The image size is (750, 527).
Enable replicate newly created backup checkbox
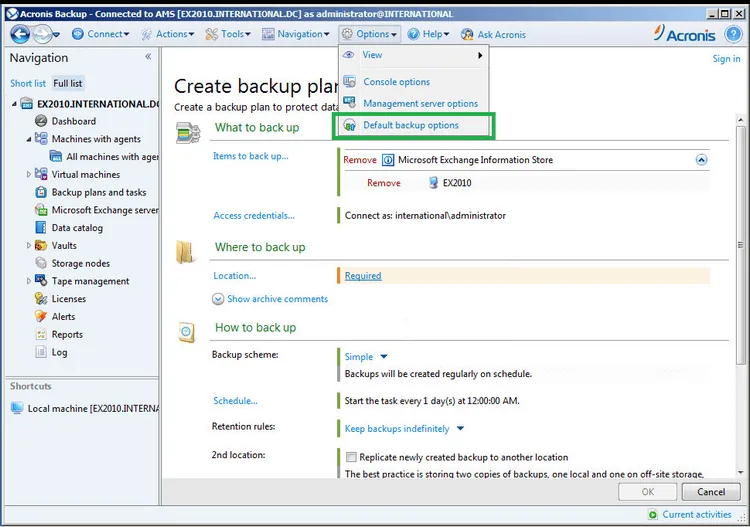(x=351, y=457)
